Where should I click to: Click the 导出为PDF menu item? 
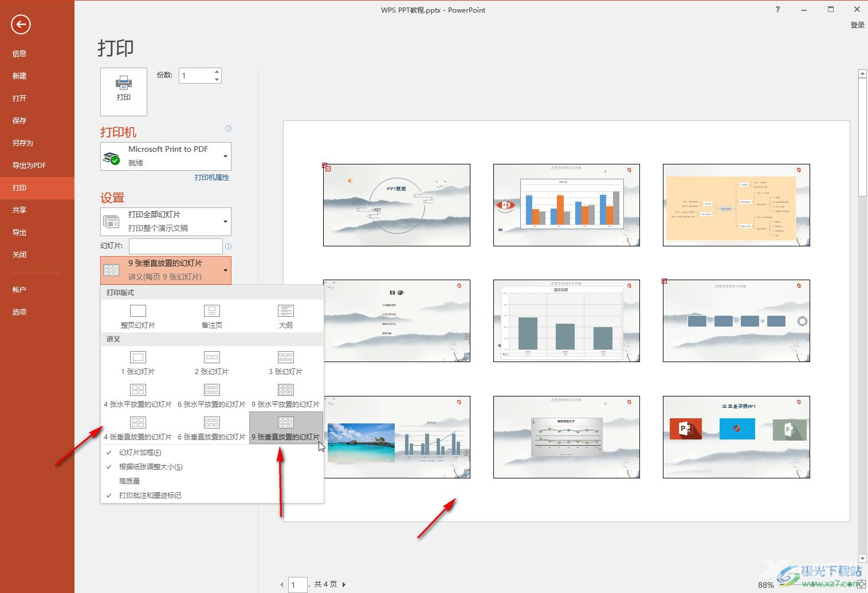click(x=37, y=165)
